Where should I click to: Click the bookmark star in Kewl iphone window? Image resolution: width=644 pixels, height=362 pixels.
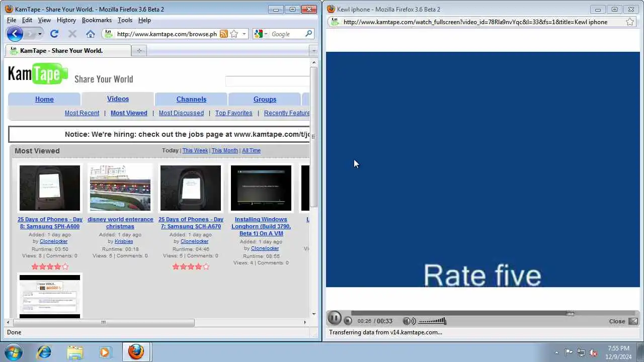click(x=629, y=22)
